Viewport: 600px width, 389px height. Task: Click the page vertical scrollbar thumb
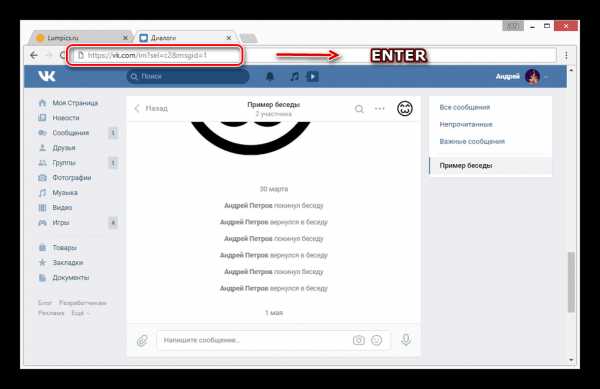pos(571,282)
